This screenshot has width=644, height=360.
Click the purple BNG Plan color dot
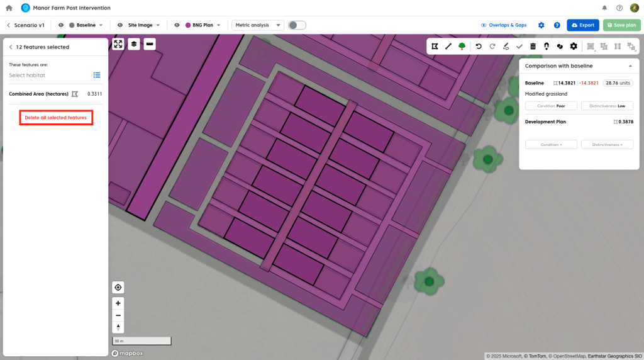pyautogui.click(x=188, y=25)
